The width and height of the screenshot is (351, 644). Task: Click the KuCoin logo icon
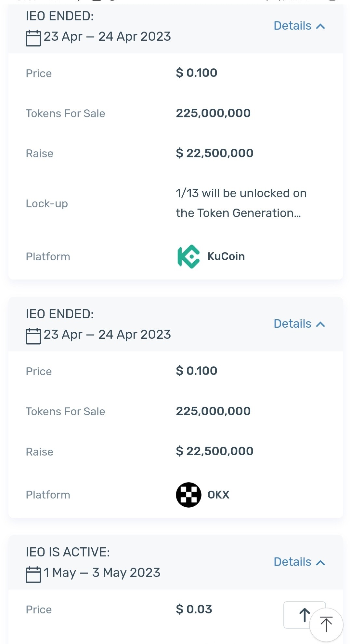(188, 256)
